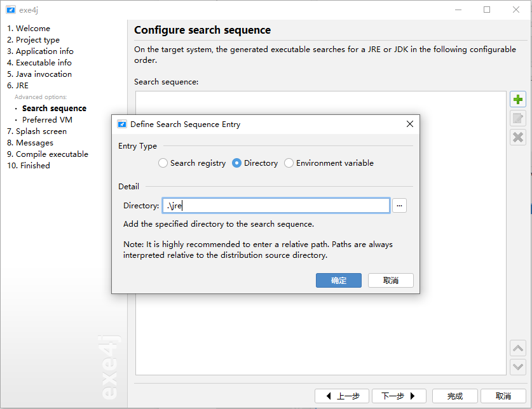Jump to the Executable info step
The height and width of the screenshot is (409, 532).
tap(39, 63)
